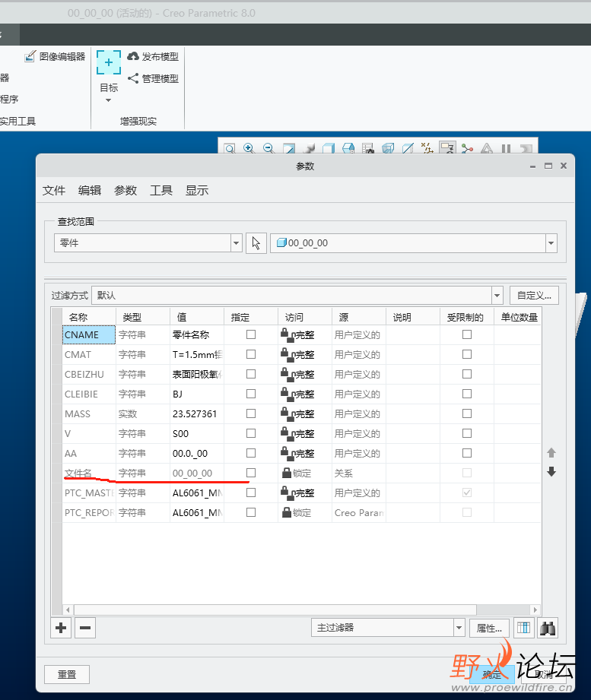Expand the 目标 dropdown arrow in ribbon
This screenshot has height=700, width=591.
108,100
